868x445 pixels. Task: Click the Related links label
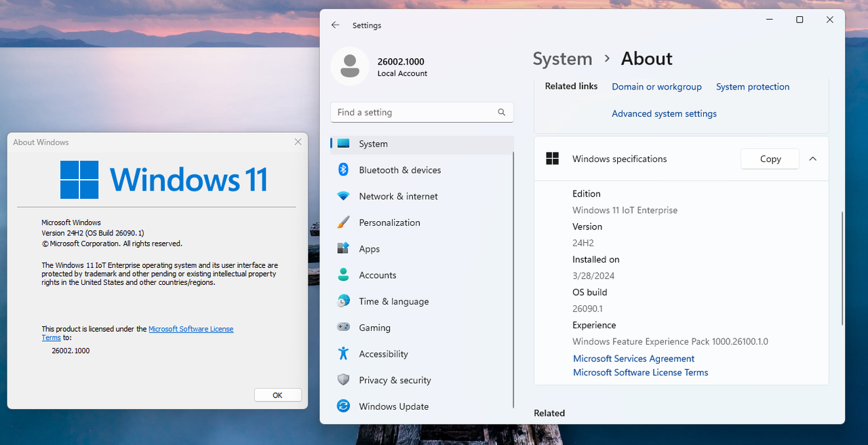[x=571, y=86]
